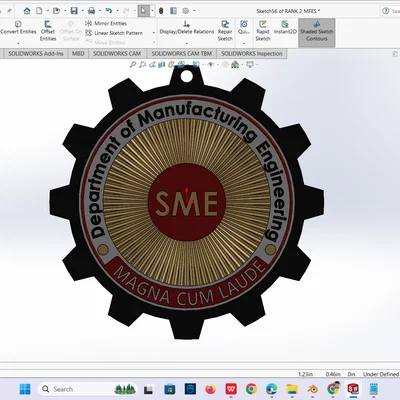Open the SOLIDWORKS CAM TBM tab

[182, 54]
